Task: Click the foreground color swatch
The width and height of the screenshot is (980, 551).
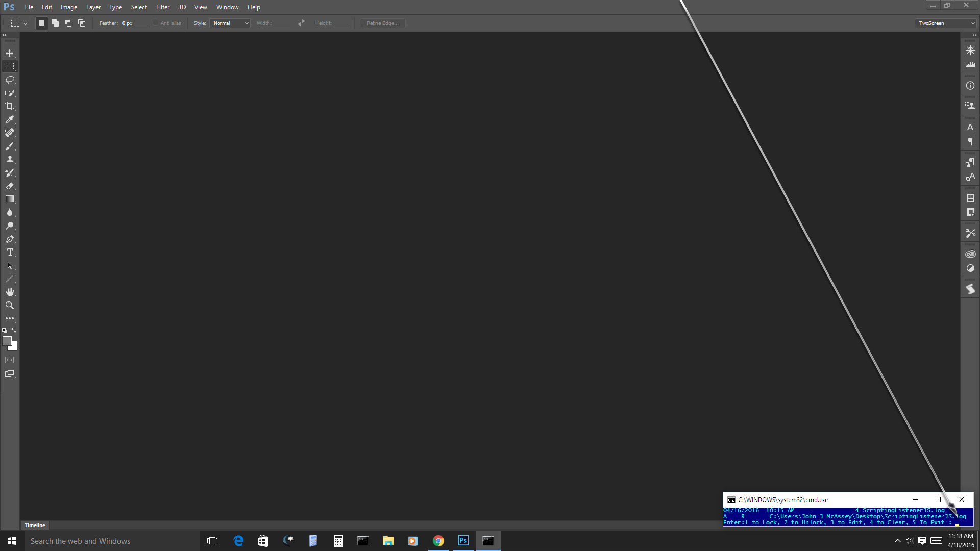Action: tap(7, 341)
